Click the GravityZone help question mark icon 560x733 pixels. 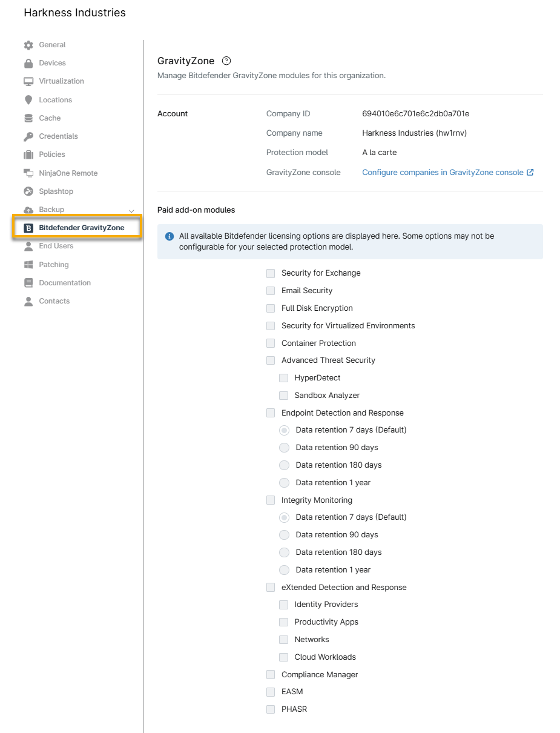pyautogui.click(x=226, y=61)
